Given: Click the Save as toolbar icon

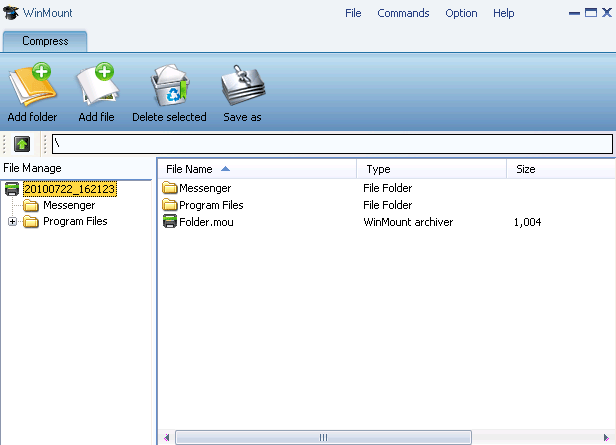Looking at the screenshot, I should click(x=243, y=85).
